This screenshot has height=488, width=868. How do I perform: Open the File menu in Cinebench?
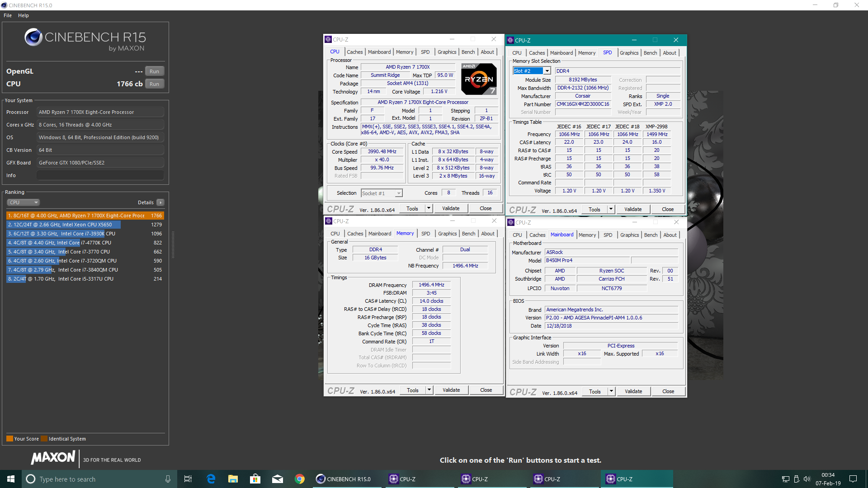click(8, 15)
